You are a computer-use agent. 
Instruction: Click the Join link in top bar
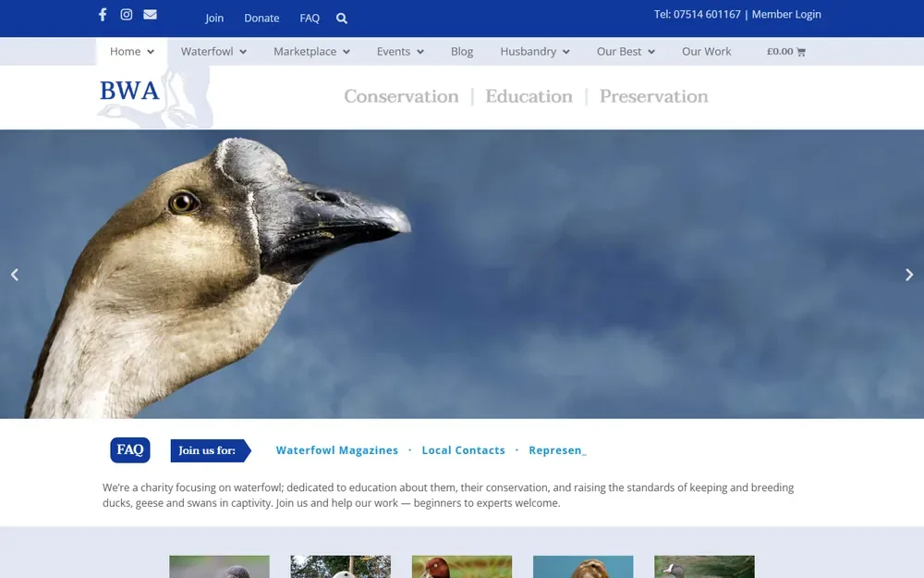[214, 18]
